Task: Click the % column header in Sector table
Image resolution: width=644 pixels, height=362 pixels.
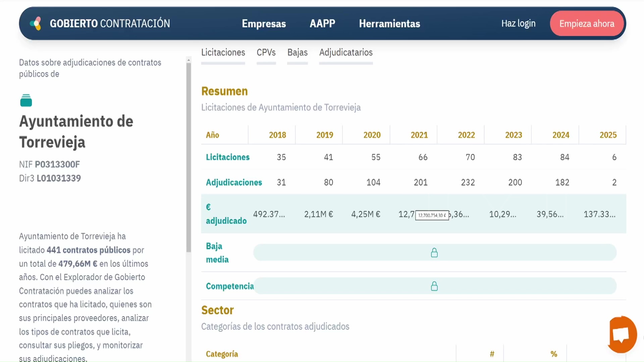Action: point(554,354)
